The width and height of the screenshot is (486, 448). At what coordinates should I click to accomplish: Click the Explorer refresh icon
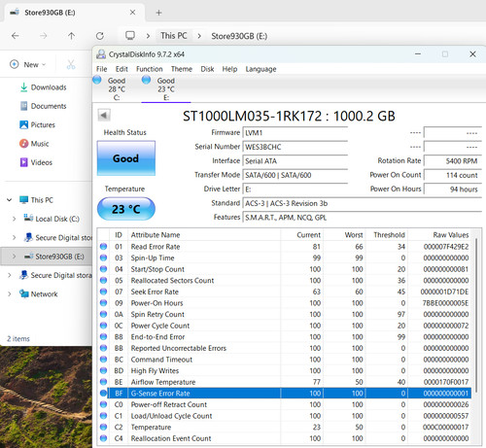click(x=100, y=36)
